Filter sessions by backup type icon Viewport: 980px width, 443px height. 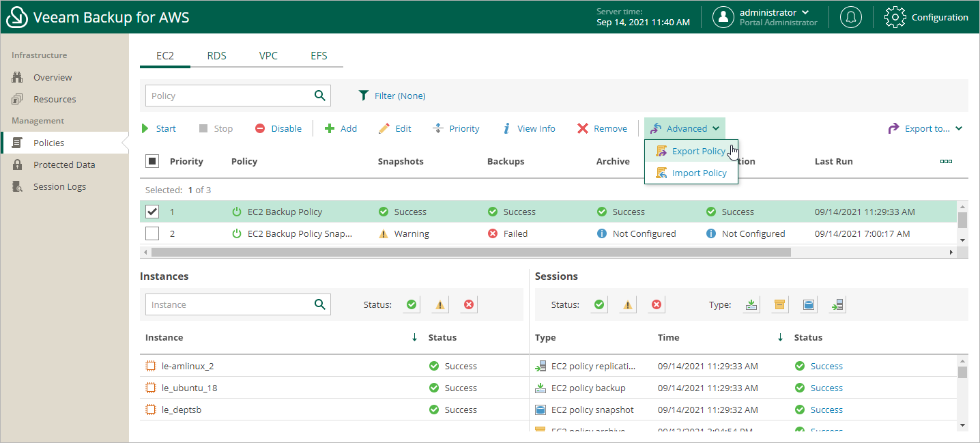[x=751, y=304]
